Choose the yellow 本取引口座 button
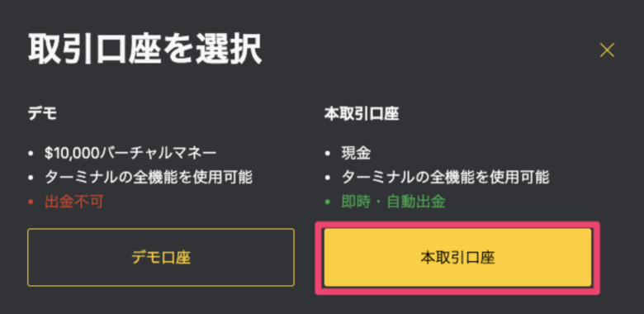 point(457,257)
